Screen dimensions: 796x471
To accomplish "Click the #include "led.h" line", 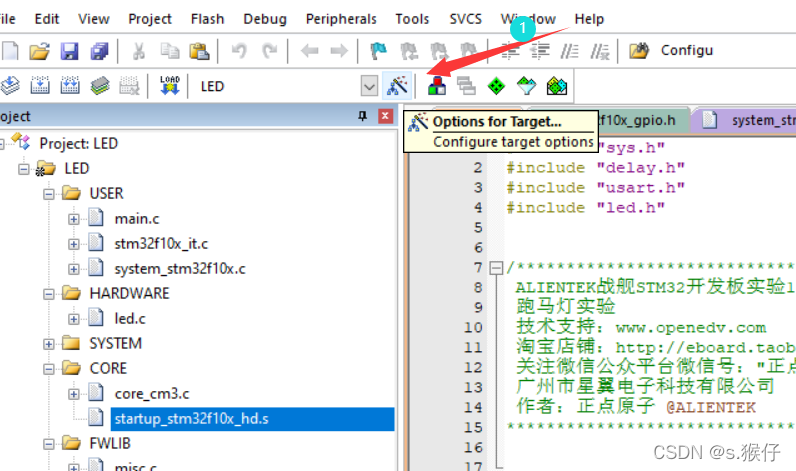I will pyautogui.click(x=585, y=208).
